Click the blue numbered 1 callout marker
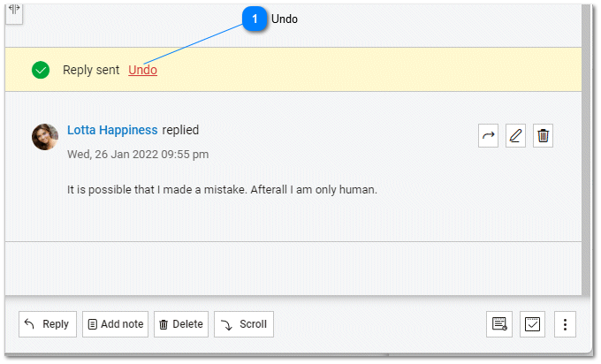Viewport: 601px width, 364px height. click(255, 19)
